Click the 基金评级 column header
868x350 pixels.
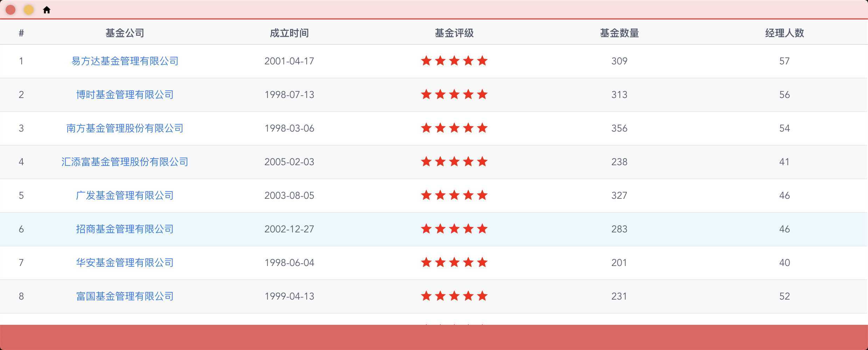tap(454, 33)
